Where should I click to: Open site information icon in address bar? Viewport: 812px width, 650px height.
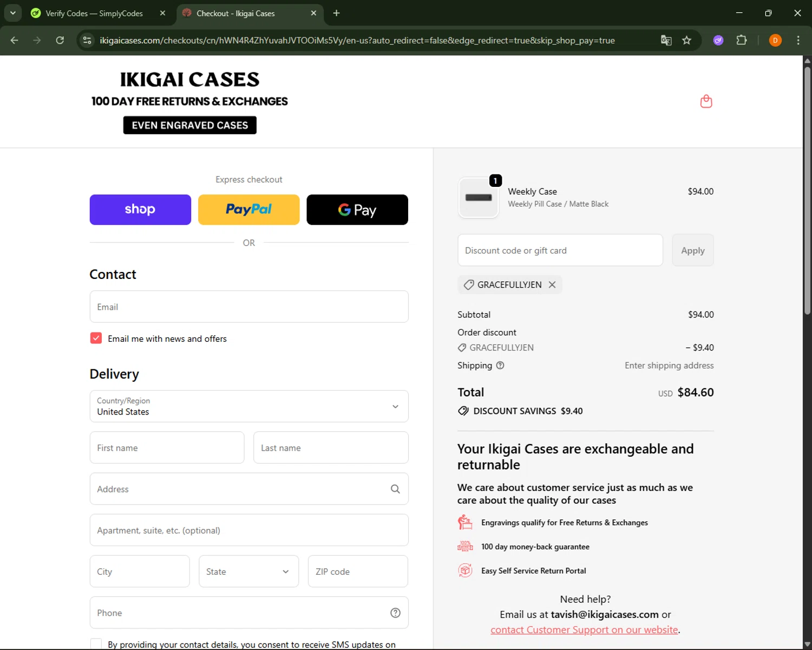87,40
